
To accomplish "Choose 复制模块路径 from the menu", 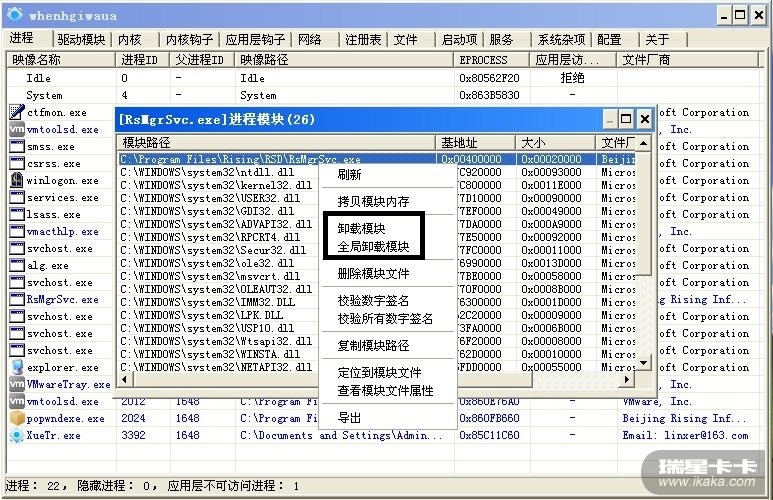I will pos(373,346).
